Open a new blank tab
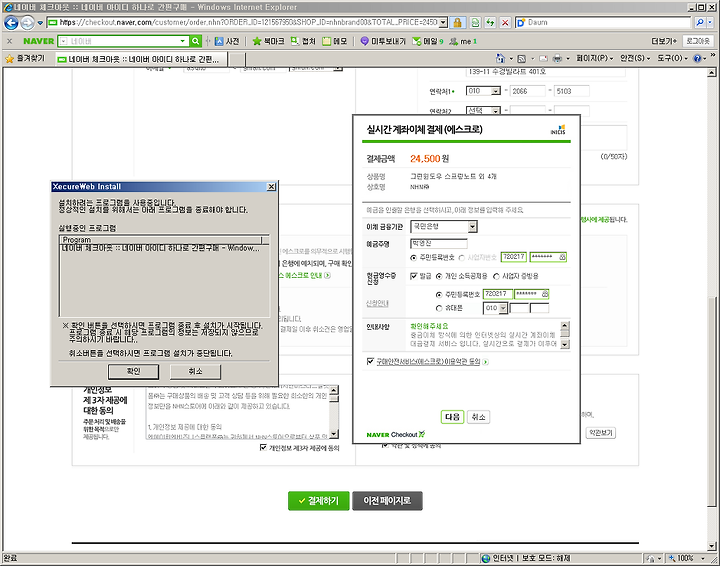This screenshot has height=566, width=720. pos(237,59)
